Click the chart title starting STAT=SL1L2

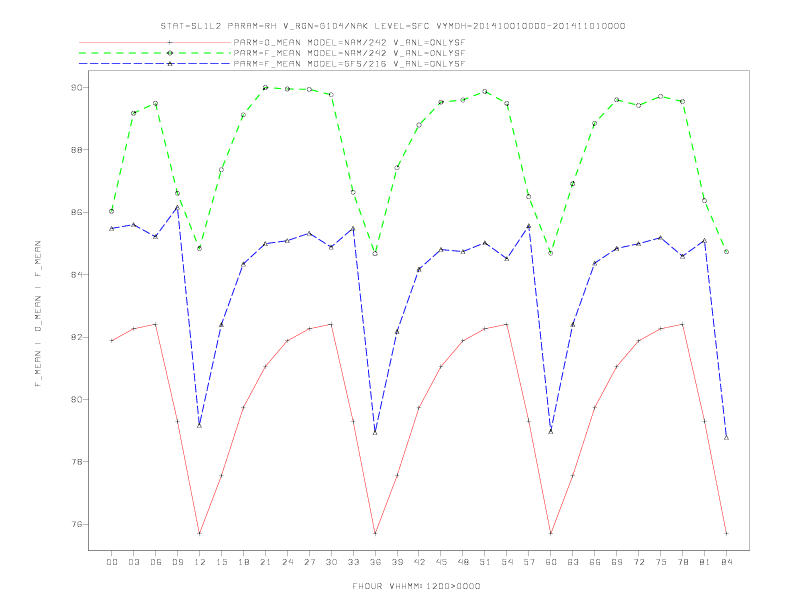coord(392,26)
